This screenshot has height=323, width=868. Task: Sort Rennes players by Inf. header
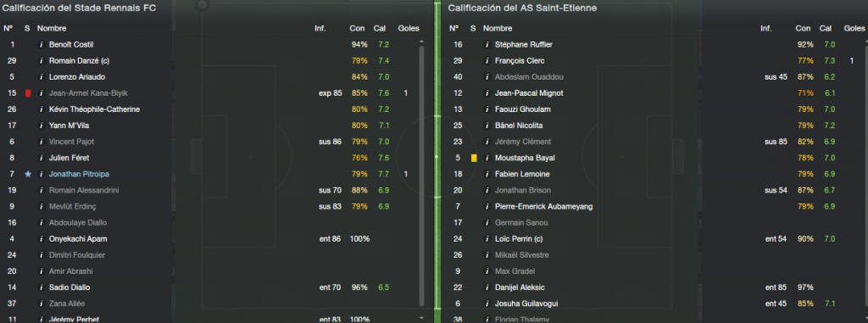(x=320, y=28)
